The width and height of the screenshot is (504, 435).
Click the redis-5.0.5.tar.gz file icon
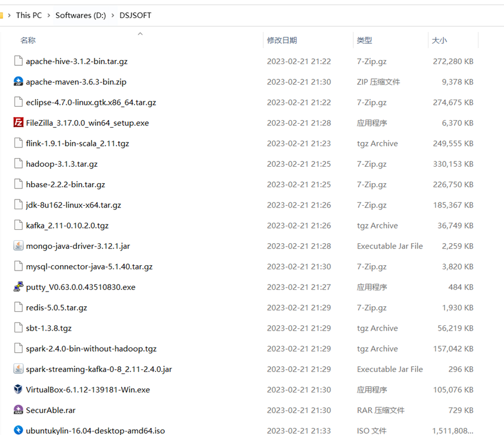(18, 307)
